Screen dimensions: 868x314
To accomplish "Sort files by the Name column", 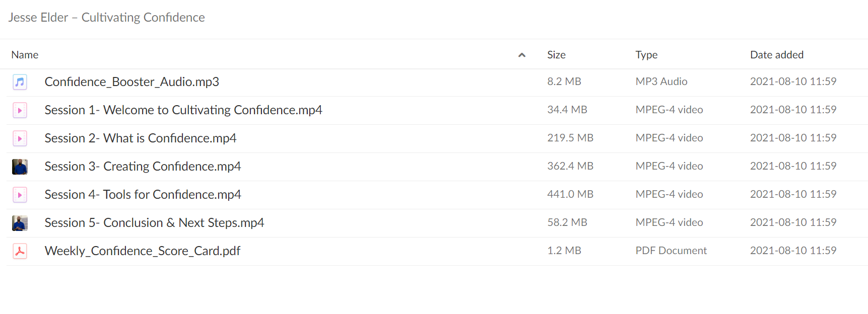I will tap(25, 55).
